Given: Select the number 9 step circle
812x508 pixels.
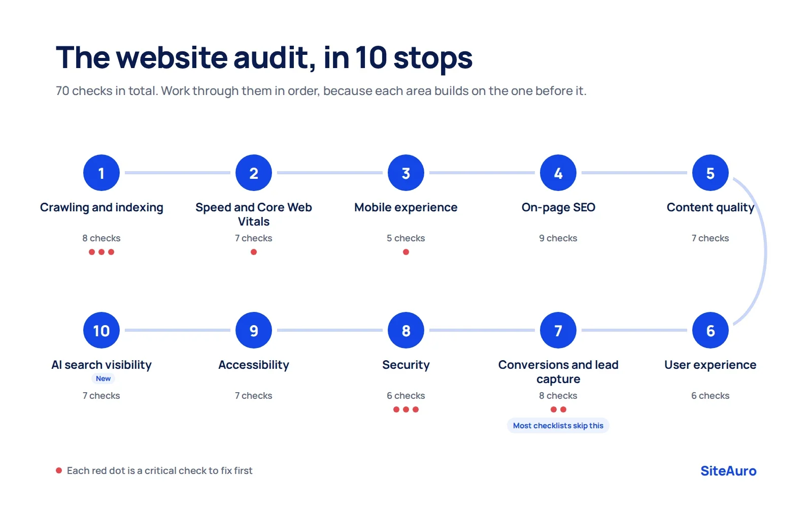Looking at the screenshot, I should pos(254,330).
